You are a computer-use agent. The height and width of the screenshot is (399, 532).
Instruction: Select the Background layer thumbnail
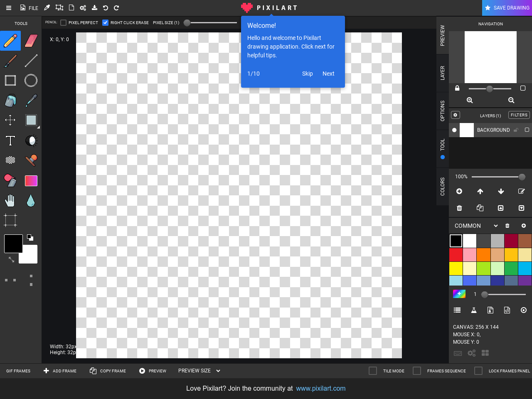point(467,130)
